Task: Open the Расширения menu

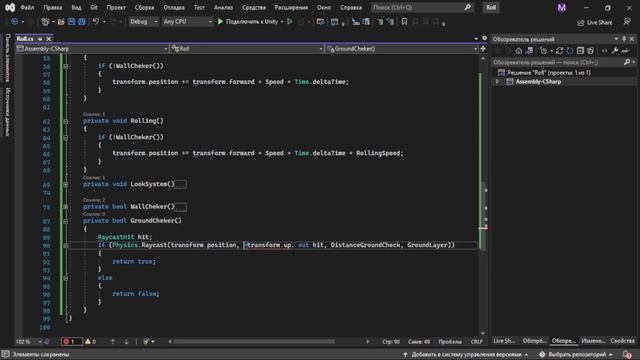Action: (x=291, y=7)
